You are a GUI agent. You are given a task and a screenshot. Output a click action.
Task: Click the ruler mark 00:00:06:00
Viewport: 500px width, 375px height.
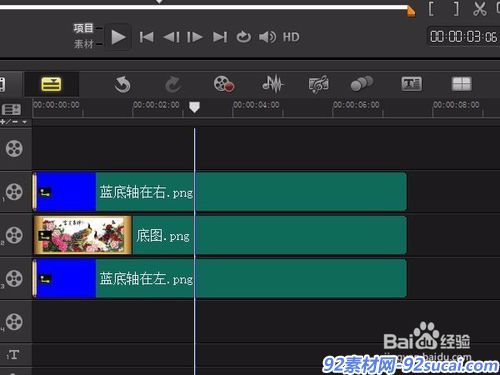tap(356, 105)
